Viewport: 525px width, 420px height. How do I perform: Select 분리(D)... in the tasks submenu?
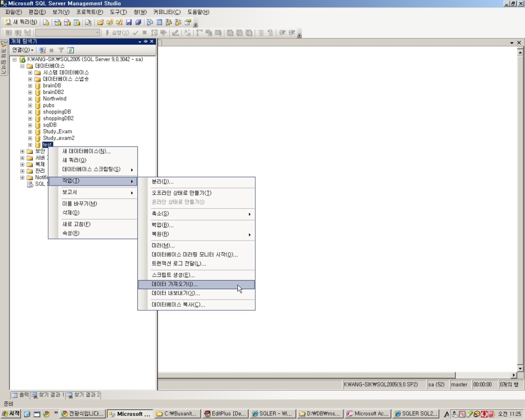(196, 182)
